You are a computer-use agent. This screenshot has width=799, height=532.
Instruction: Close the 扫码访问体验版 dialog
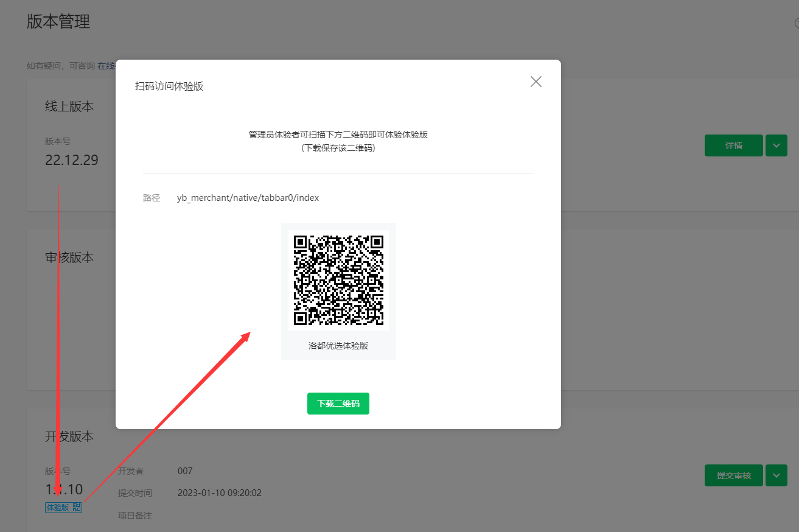pyautogui.click(x=536, y=82)
